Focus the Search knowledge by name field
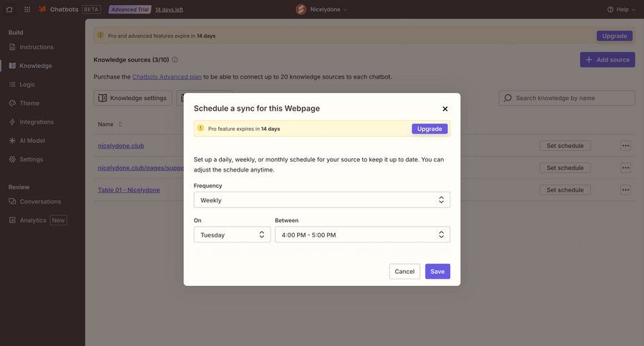This screenshot has height=346, width=644. pos(567,98)
